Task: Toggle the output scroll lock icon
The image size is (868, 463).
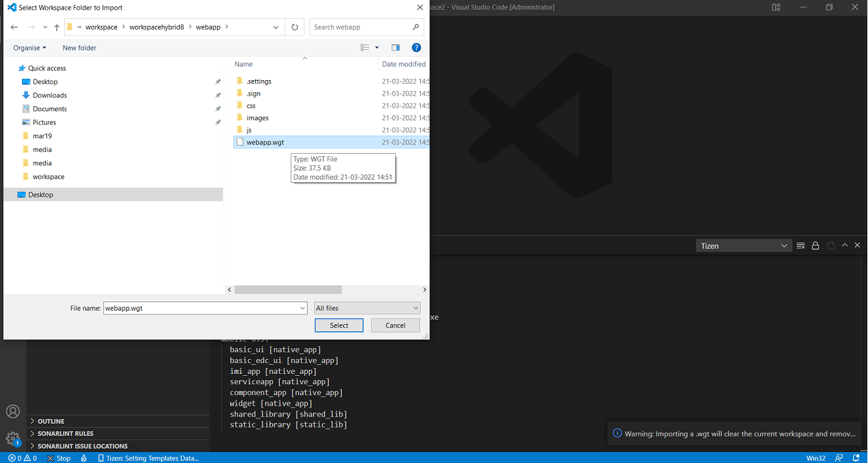Action: 816,245
